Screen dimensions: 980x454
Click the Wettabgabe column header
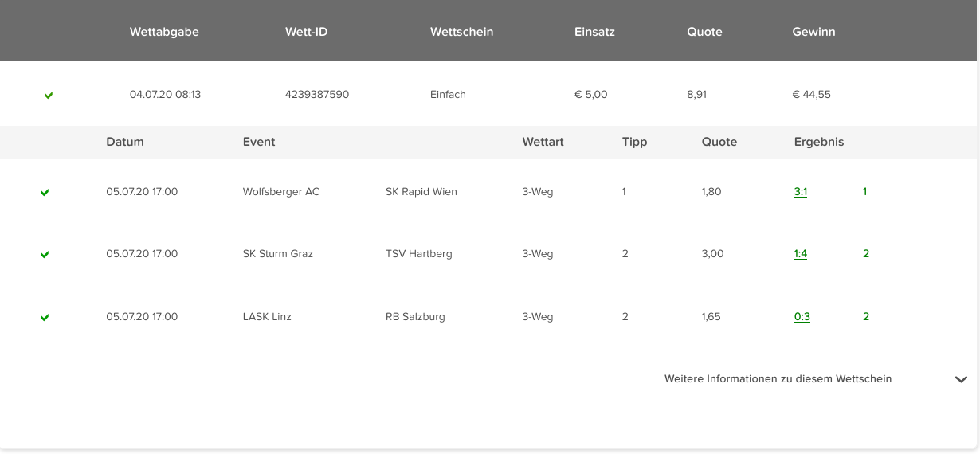[x=164, y=33]
